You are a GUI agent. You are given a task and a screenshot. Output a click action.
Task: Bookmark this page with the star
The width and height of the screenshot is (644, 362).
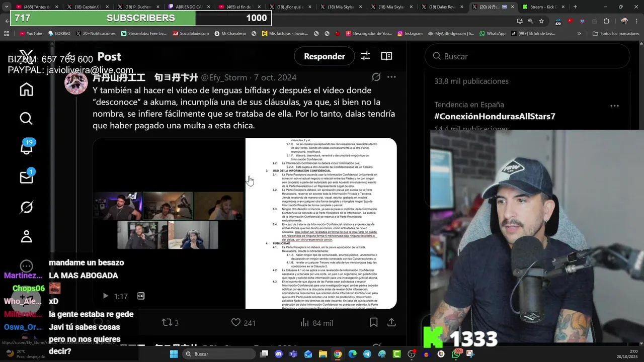point(541,21)
